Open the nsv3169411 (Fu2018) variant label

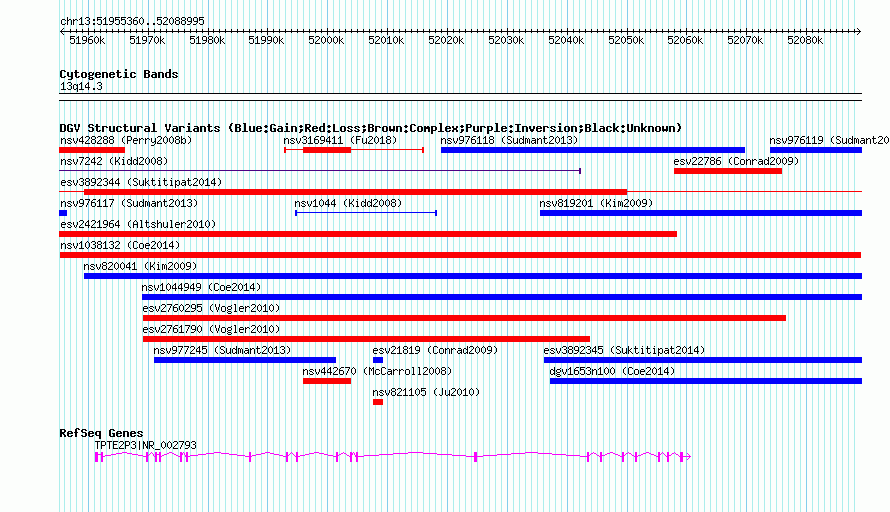(340, 140)
